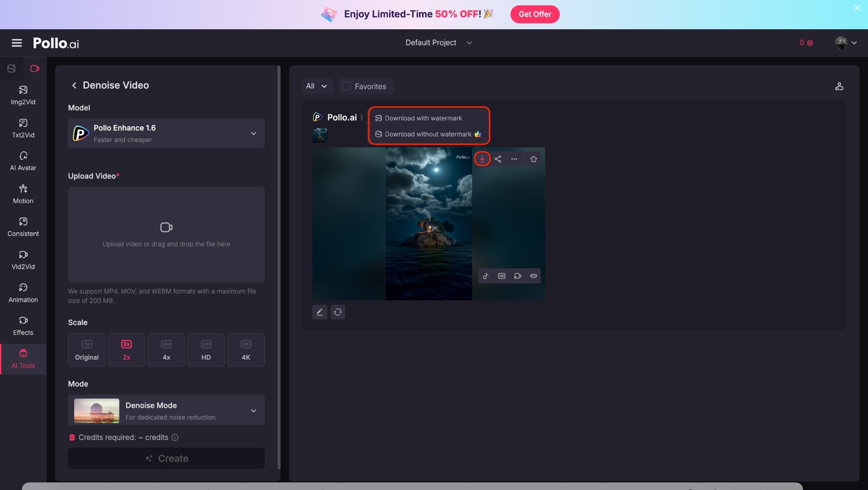Open the three-dots more options icon

coord(514,159)
